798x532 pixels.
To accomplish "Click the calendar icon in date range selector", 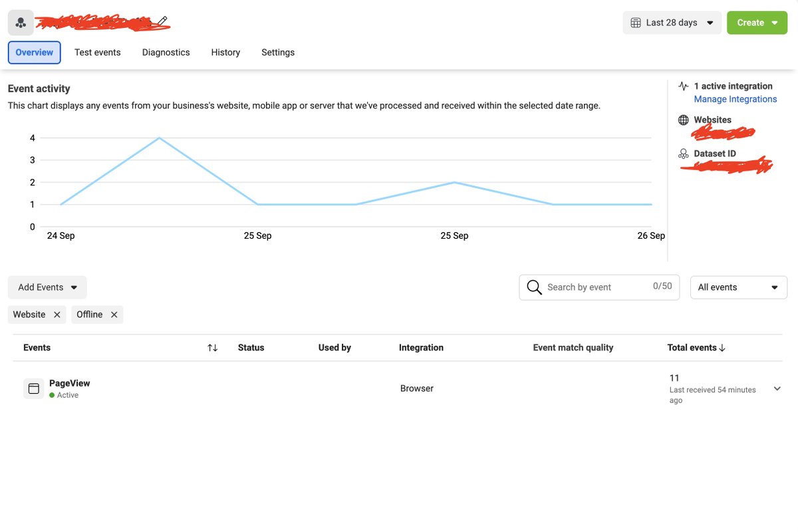I will coord(636,23).
